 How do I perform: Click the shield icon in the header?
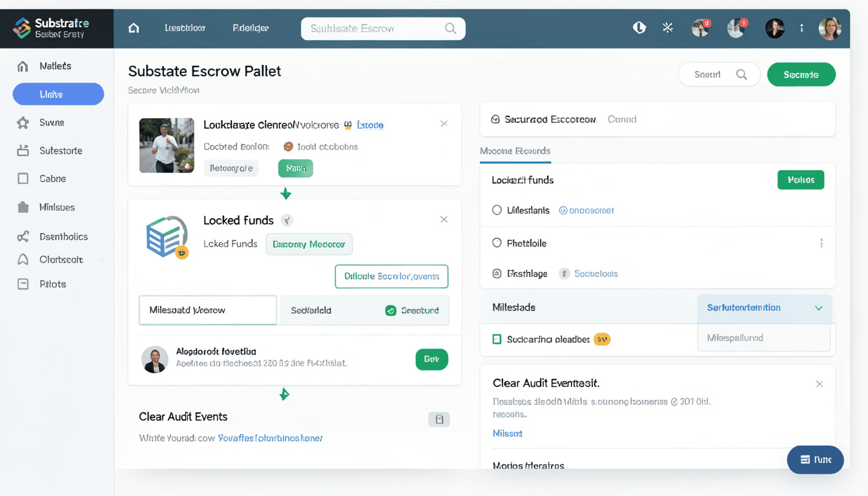click(x=639, y=28)
